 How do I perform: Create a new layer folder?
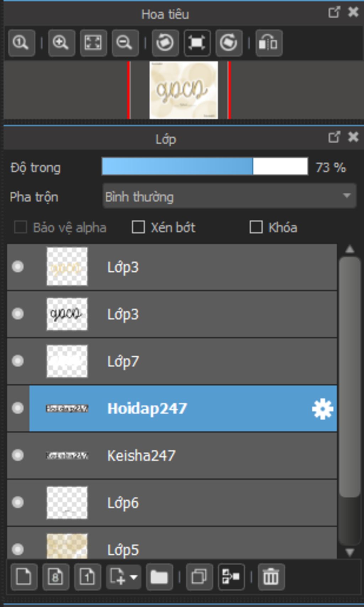pyautogui.click(x=159, y=576)
